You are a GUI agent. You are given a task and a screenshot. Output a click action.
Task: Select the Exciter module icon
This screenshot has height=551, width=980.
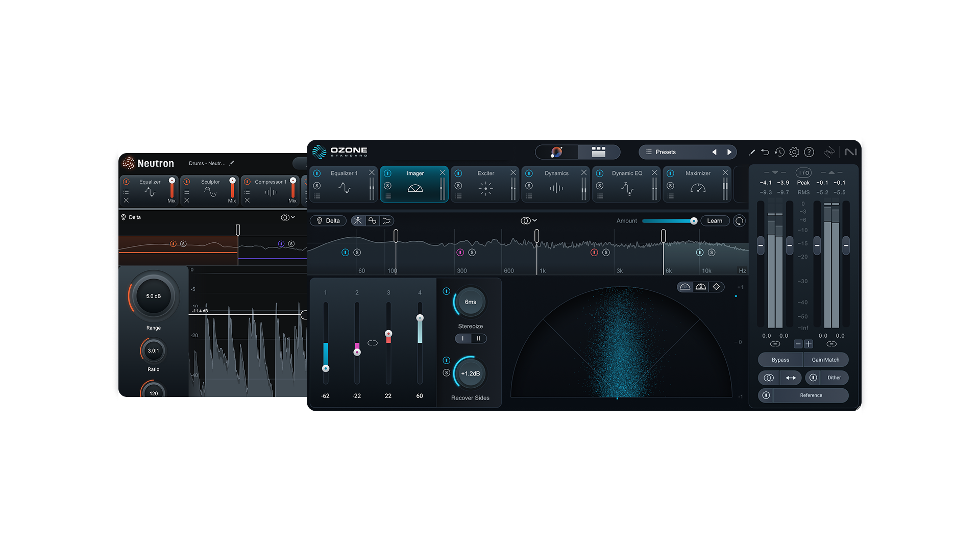click(485, 188)
